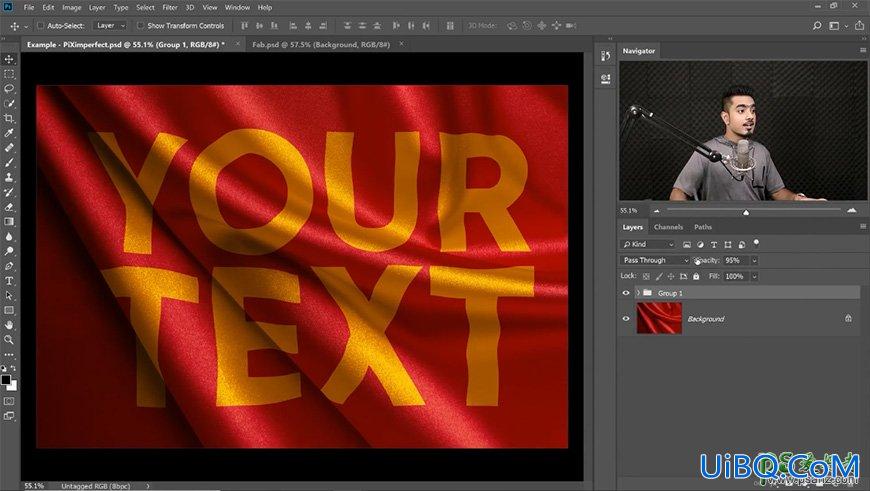This screenshot has width=870, height=491.
Task: Open the Image menu
Action: 72,7
